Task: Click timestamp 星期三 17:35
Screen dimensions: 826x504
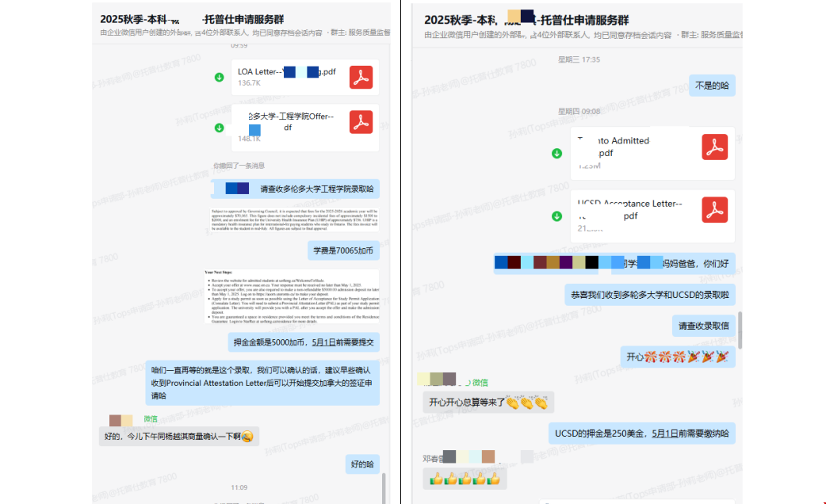Action: [x=579, y=59]
